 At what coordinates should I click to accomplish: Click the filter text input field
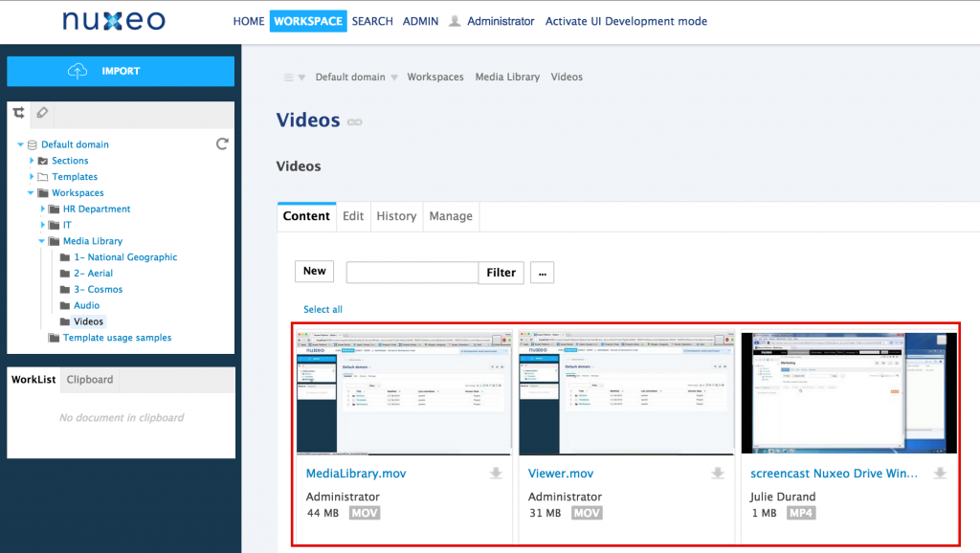[x=412, y=273]
